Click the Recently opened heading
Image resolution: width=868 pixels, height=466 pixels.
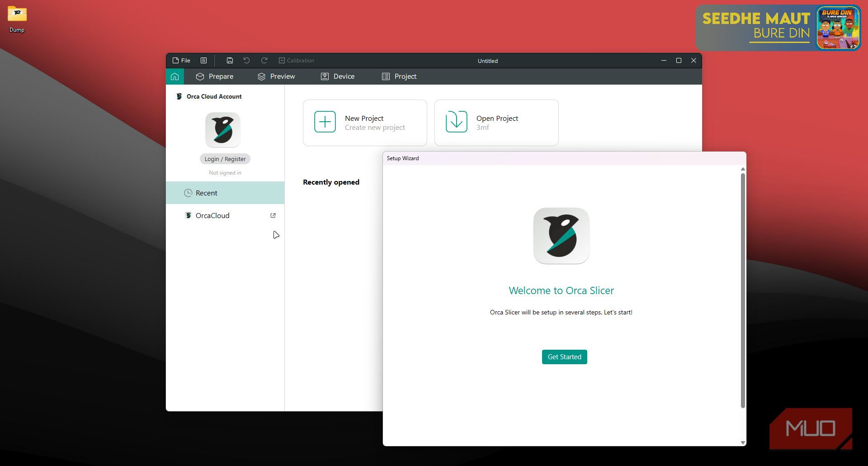pyautogui.click(x=331, y=182)
